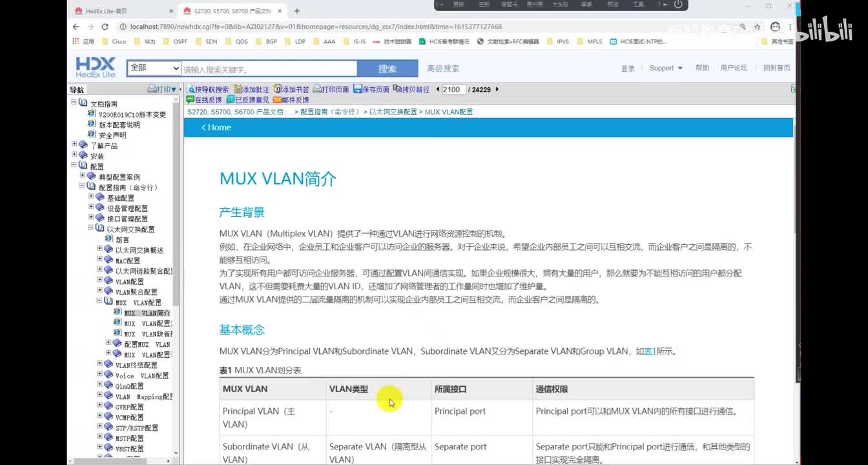Expand the 典型配置案例 tree node

(x=83, y=176)
